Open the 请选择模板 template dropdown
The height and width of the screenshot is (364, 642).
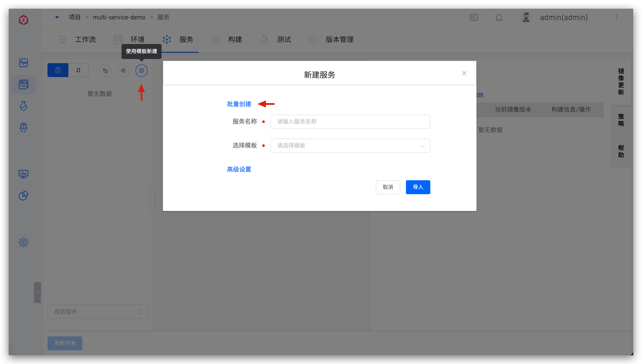click(x=350, y=145)
